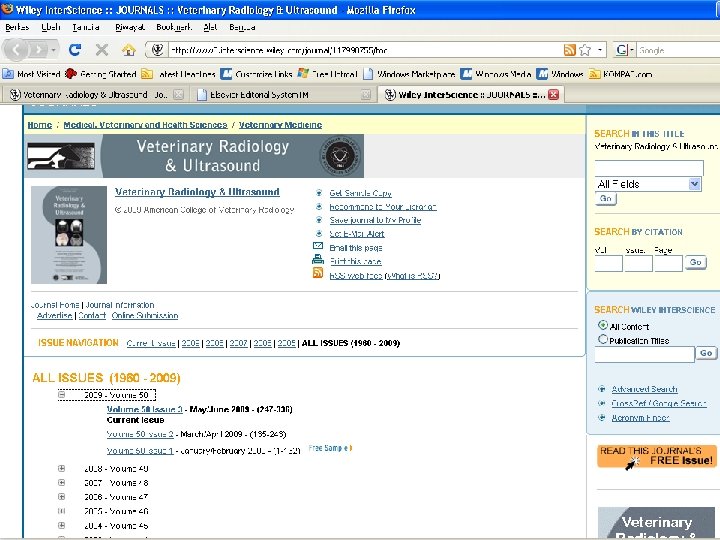
Task: Collapse the 2009 - Volume 50 tree
Action: pos(62,394)
